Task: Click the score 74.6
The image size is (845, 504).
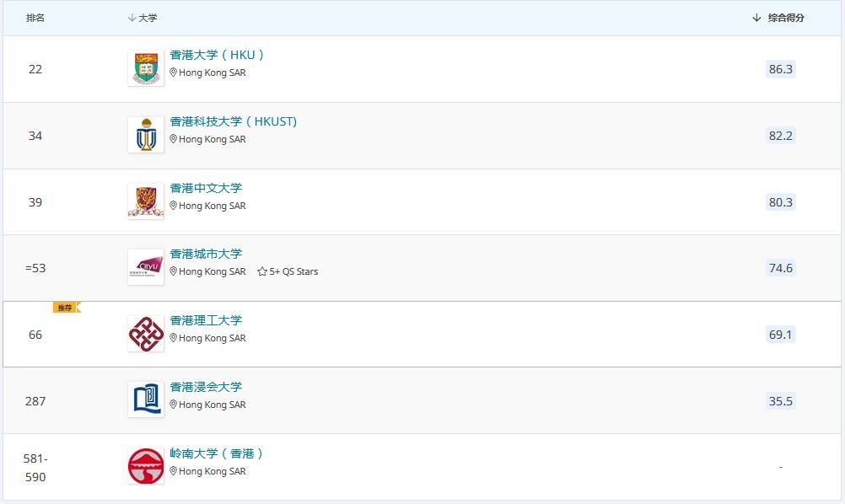Action: click(781, 268)
